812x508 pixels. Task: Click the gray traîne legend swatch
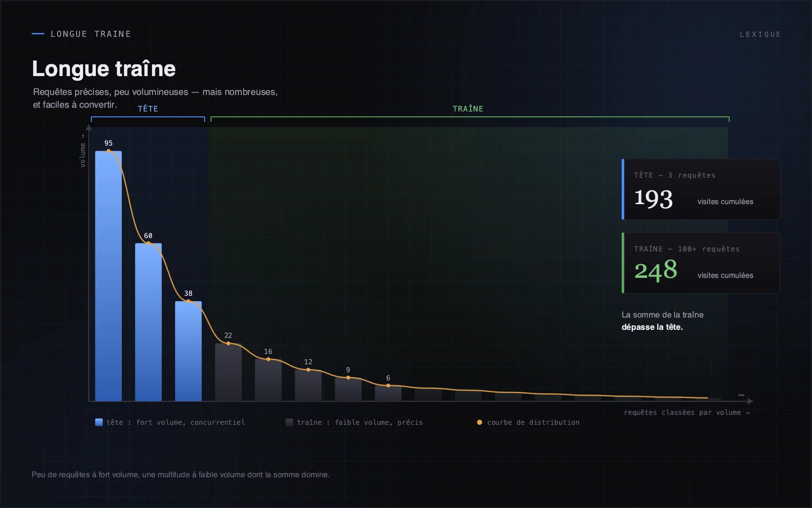click(x=289, y=422)
